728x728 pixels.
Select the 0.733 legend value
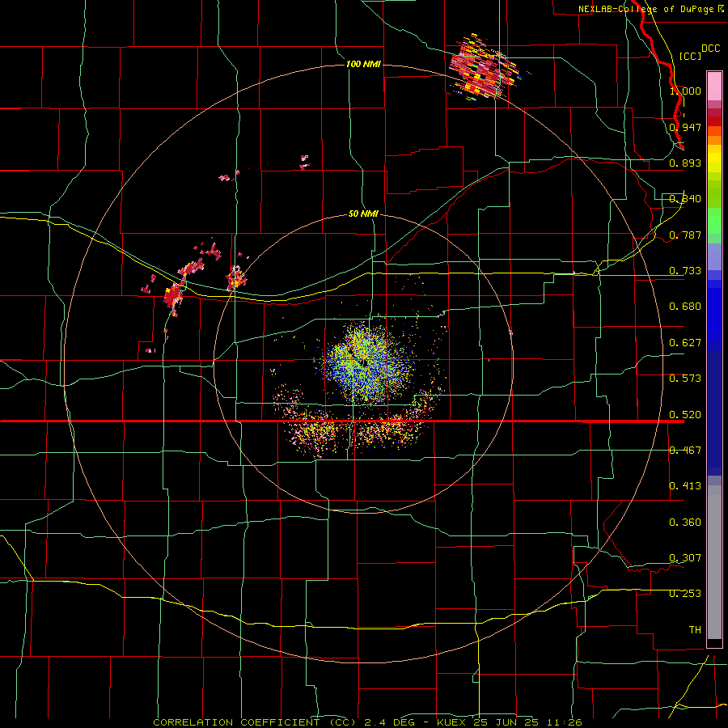(x=685, y=271)
